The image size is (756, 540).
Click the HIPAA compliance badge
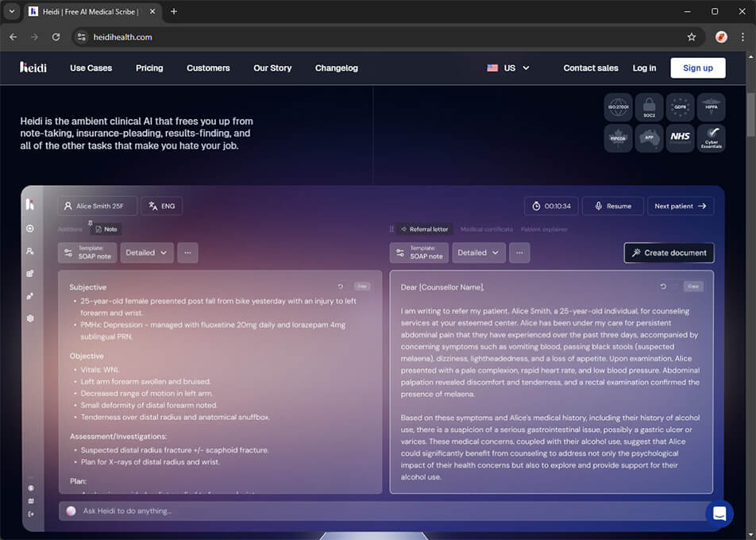711,107
